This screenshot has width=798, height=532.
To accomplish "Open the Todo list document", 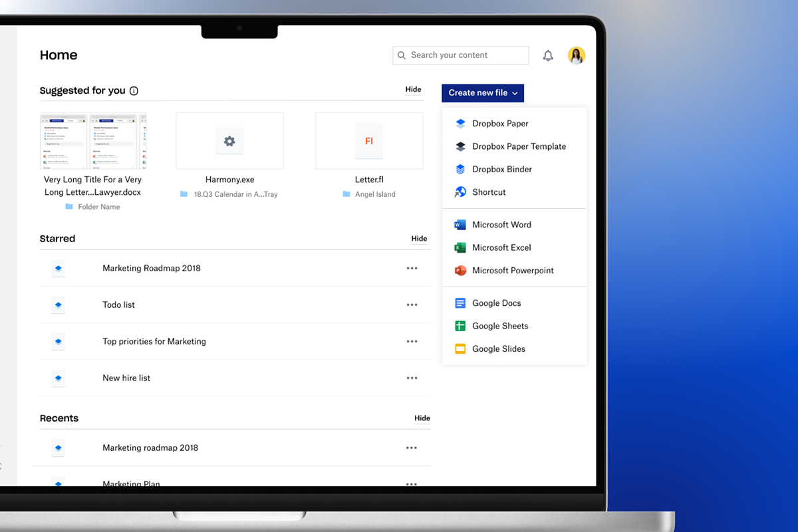I will (x=118, y=305).
